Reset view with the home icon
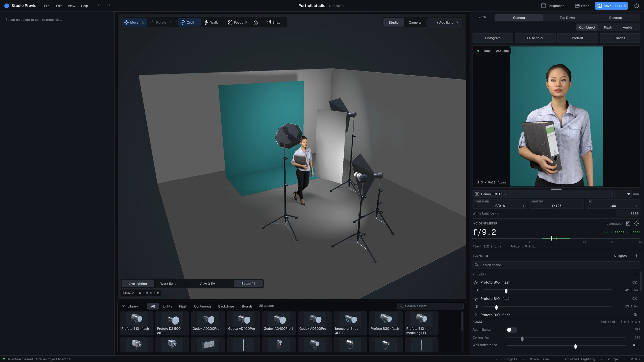Viewport: 644px width, 362px height. (x=256, y=23)
